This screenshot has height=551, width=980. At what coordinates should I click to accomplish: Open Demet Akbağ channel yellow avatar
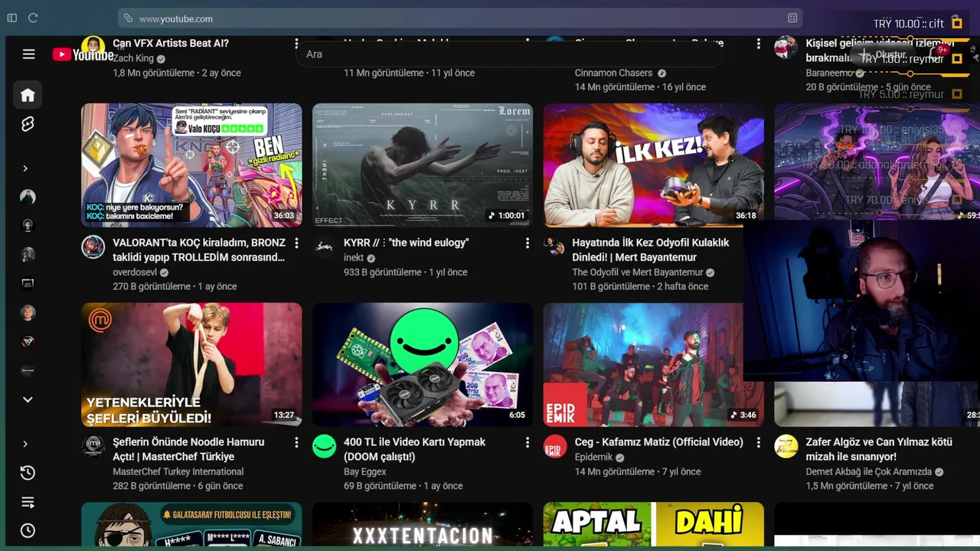pyautogui.click(x=786, y=446)
